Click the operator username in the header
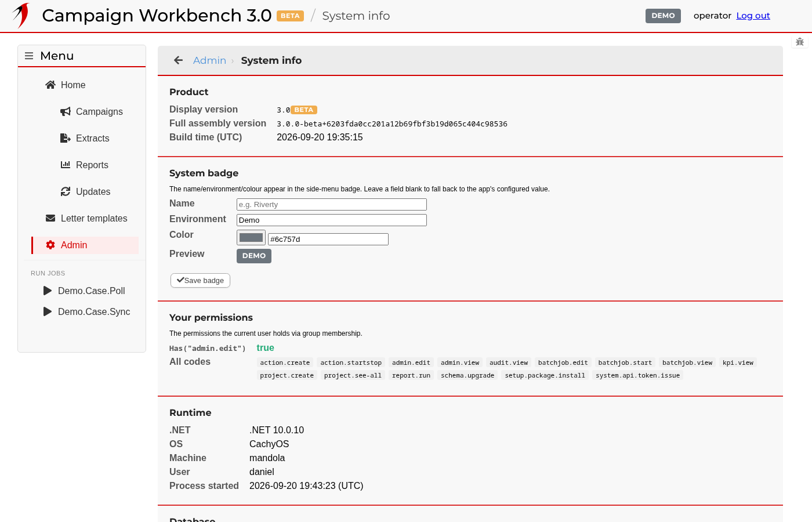The height and width of the screenshot is (522, 812). tap(712, 16)
